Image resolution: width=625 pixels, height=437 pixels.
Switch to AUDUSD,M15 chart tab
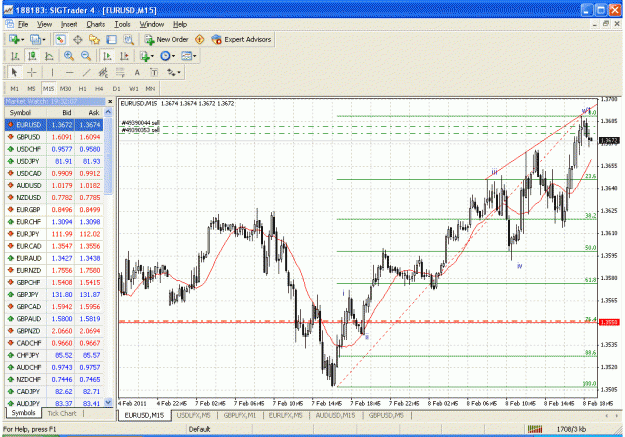click(x=335, y=415)
